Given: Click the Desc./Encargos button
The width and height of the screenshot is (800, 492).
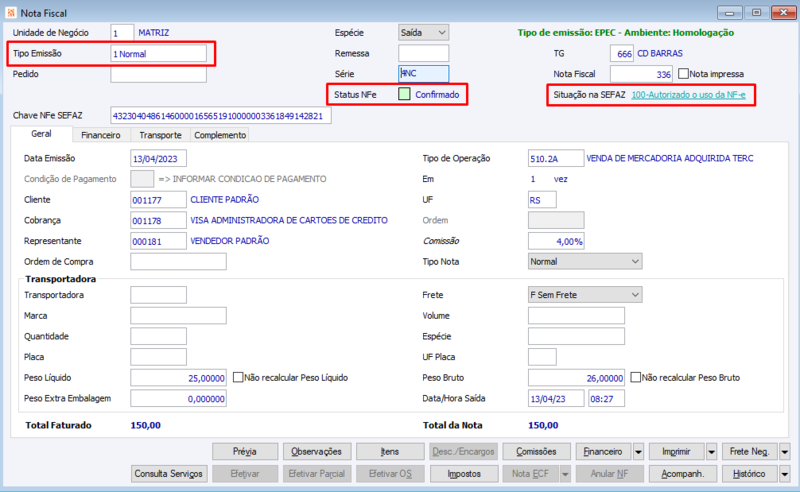Looking at the screenshot, I should pyautogui.click(x=463, y=452).
